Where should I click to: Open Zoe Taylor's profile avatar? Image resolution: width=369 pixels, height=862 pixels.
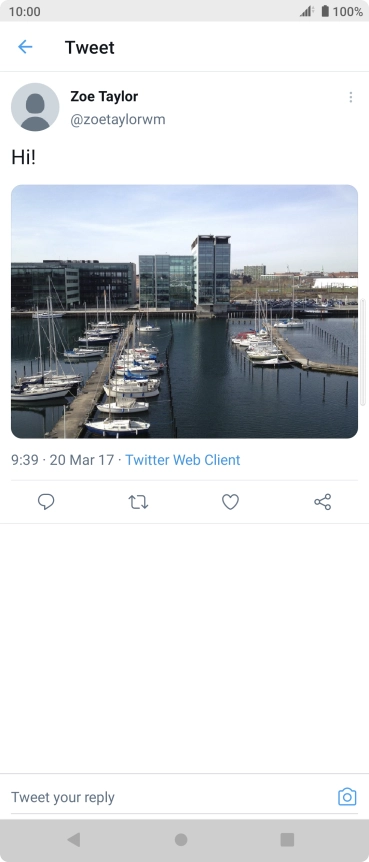click(35, 107)
